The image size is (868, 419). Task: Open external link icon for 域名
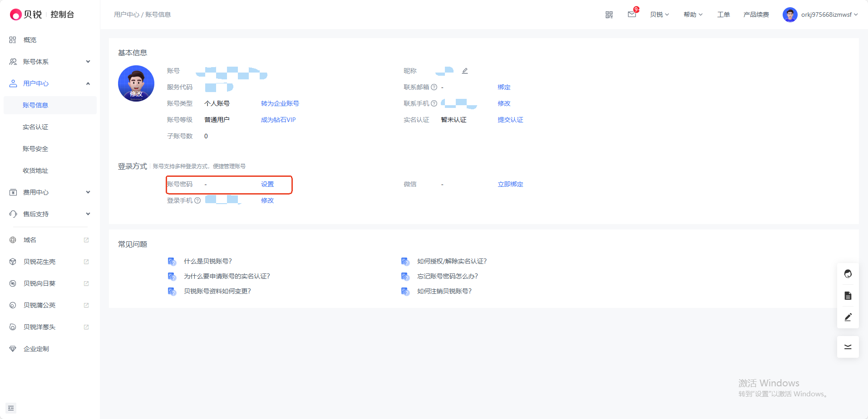[x=86, y=240]
